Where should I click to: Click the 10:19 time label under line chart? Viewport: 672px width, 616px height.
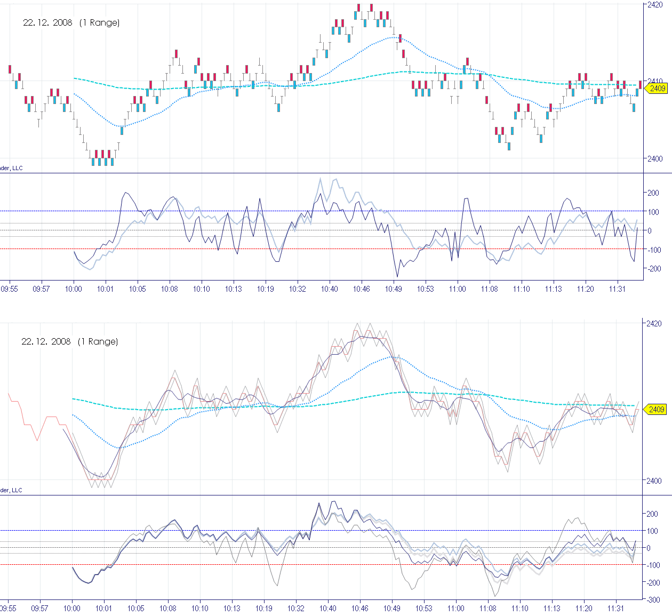click(263, 609)
